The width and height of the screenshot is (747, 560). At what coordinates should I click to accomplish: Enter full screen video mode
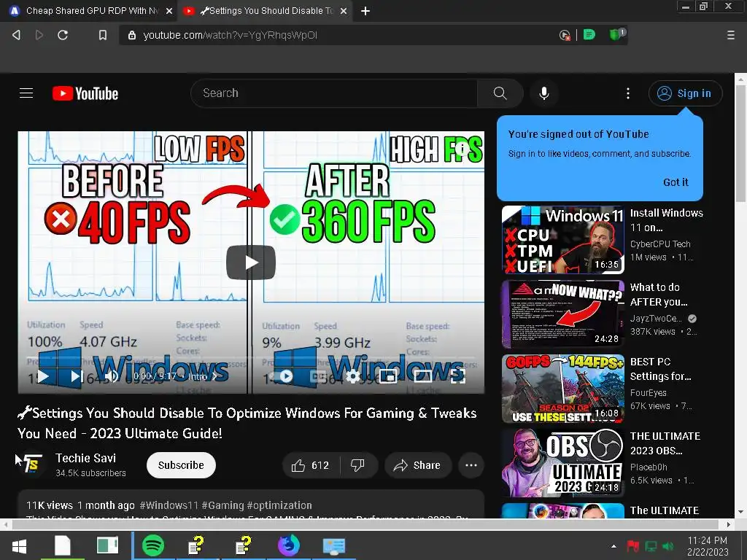(x=458, y=377)
